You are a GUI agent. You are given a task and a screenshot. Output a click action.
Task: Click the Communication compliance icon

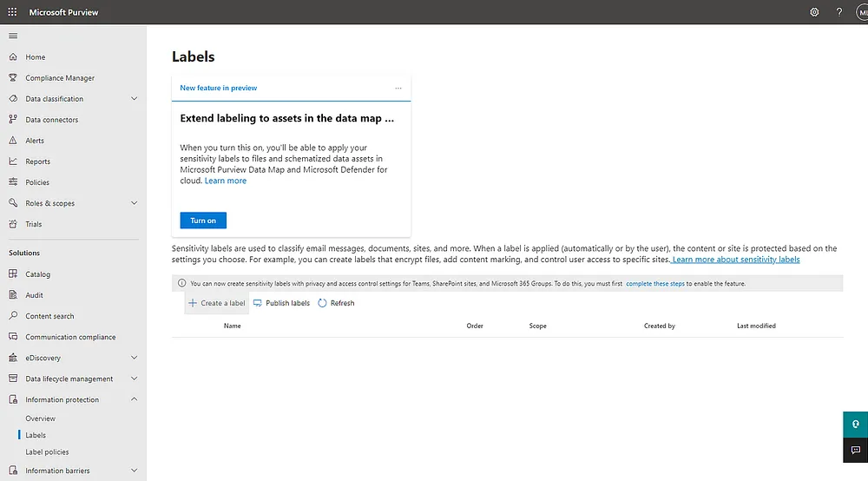(x=13, y=337)
